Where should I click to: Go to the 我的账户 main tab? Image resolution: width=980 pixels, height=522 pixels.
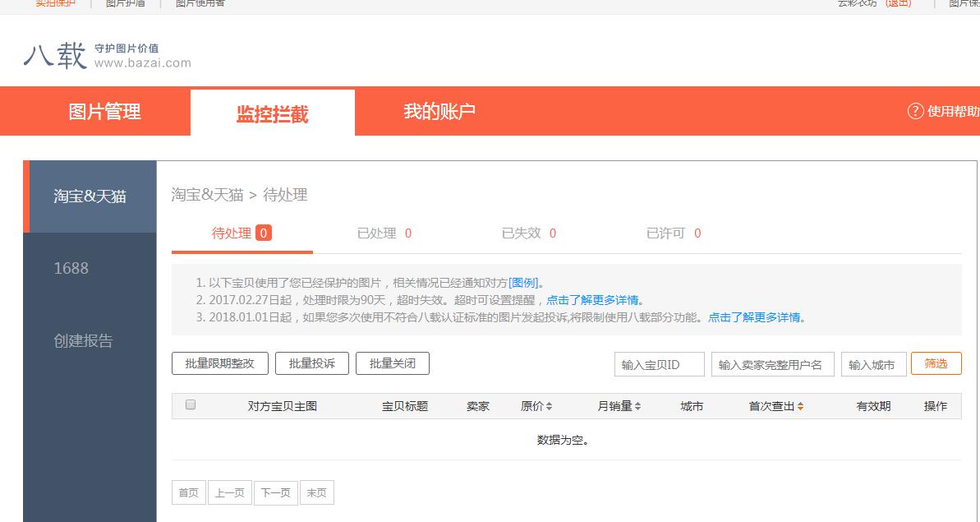tap(439, 111)
